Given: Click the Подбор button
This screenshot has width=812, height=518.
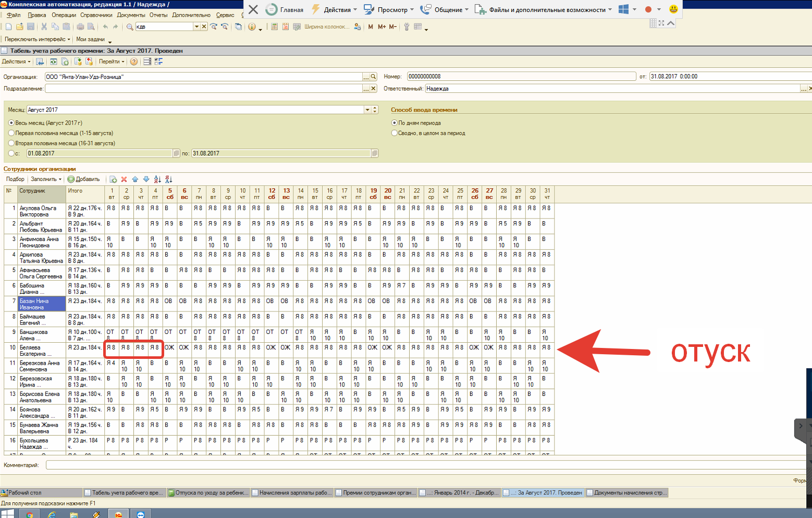Looking at the screenshot, I should [x=15, y=179].
